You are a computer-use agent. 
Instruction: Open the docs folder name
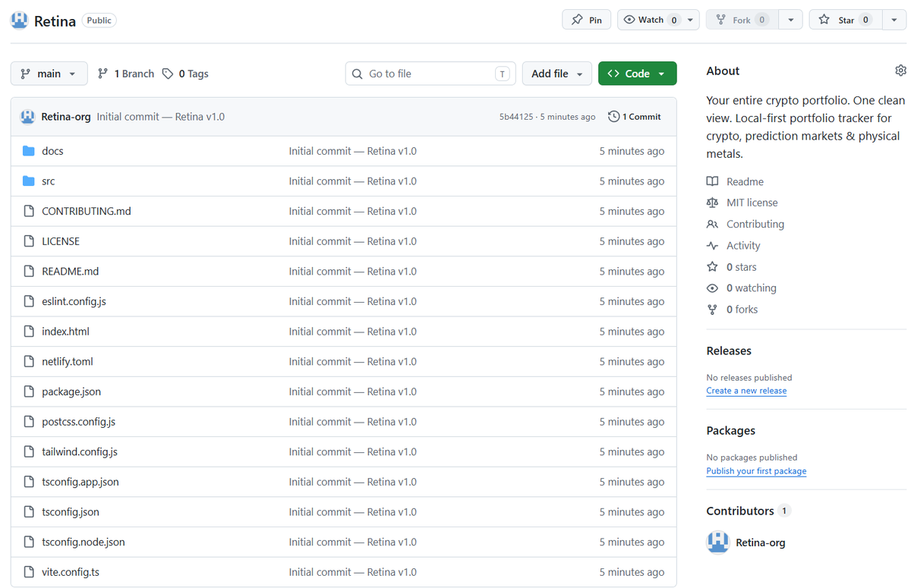pos(52,151)
